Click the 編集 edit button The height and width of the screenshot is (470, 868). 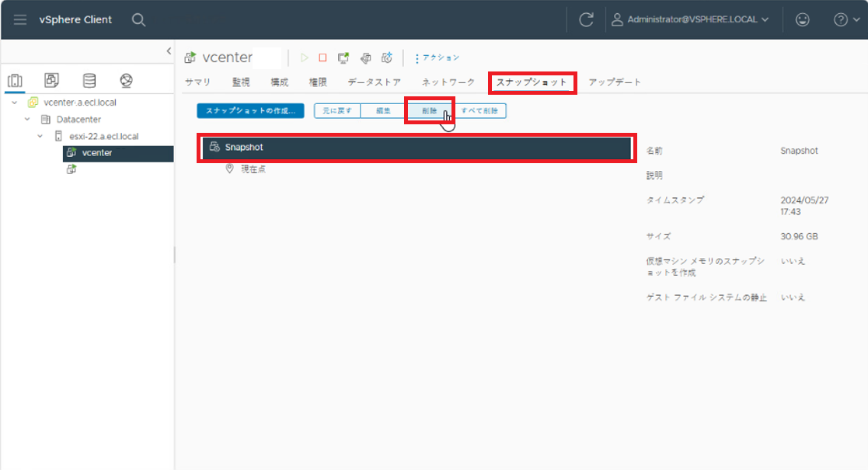[x=383, y=111]
